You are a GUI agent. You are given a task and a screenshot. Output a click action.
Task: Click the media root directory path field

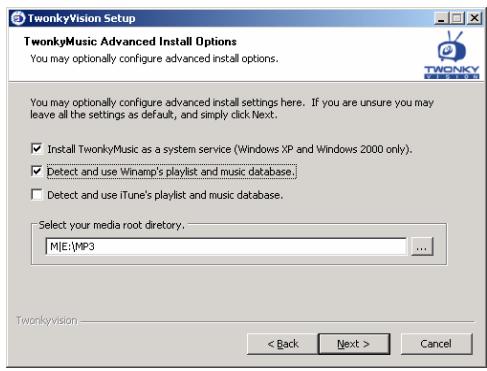coord(226,247)
